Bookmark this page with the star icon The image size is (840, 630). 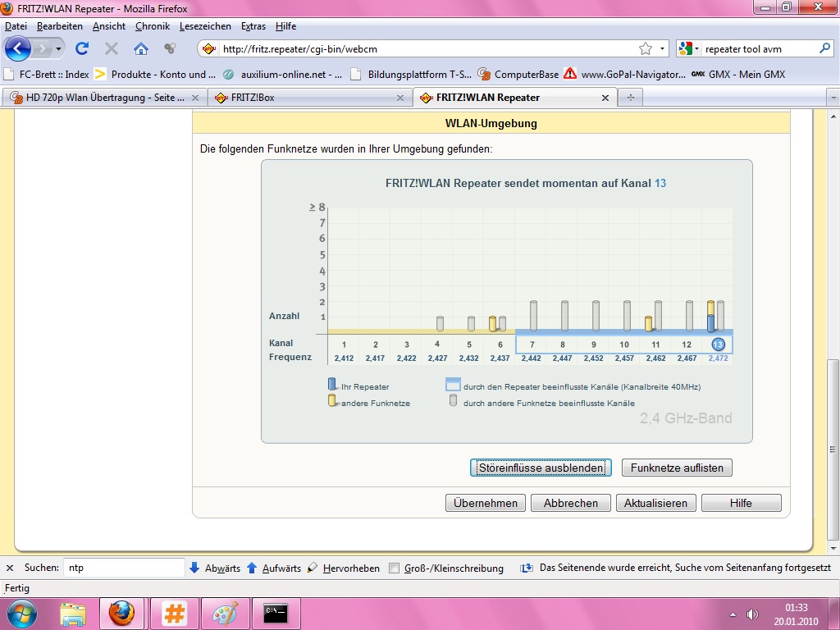646,48
